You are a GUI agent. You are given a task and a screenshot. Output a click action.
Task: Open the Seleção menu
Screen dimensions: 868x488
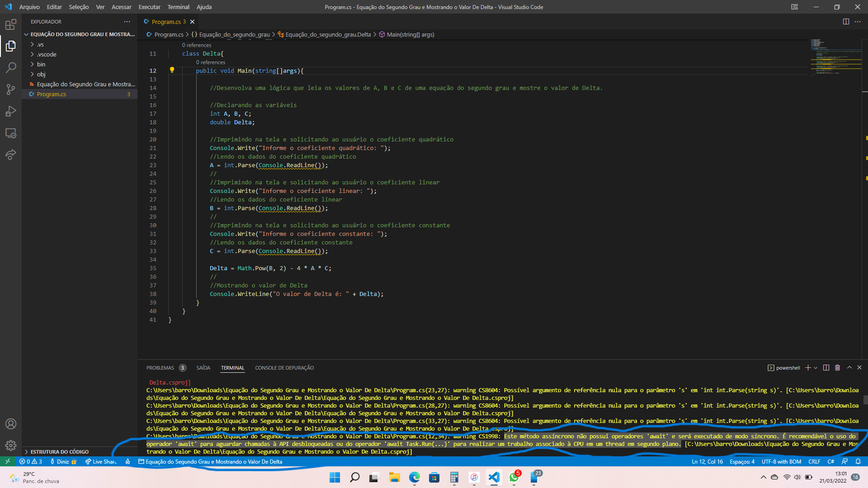(x=79, y=7)
